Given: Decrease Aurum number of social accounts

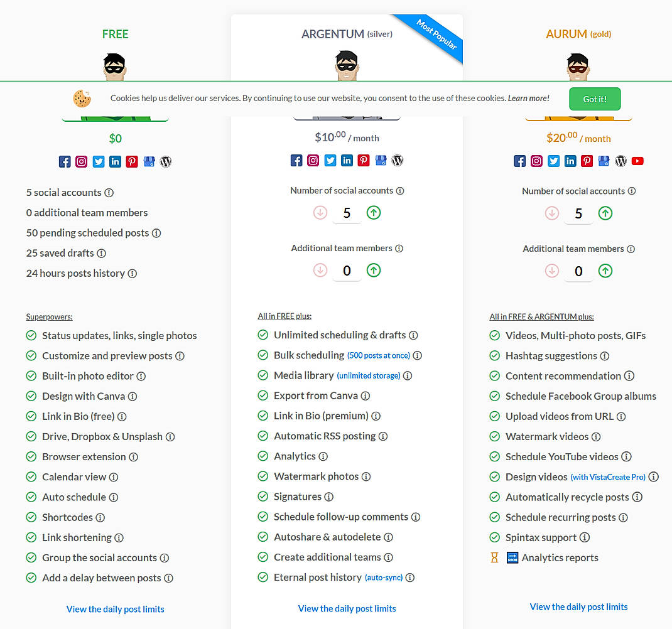Looking at the screenshot, I should (552, 213).
